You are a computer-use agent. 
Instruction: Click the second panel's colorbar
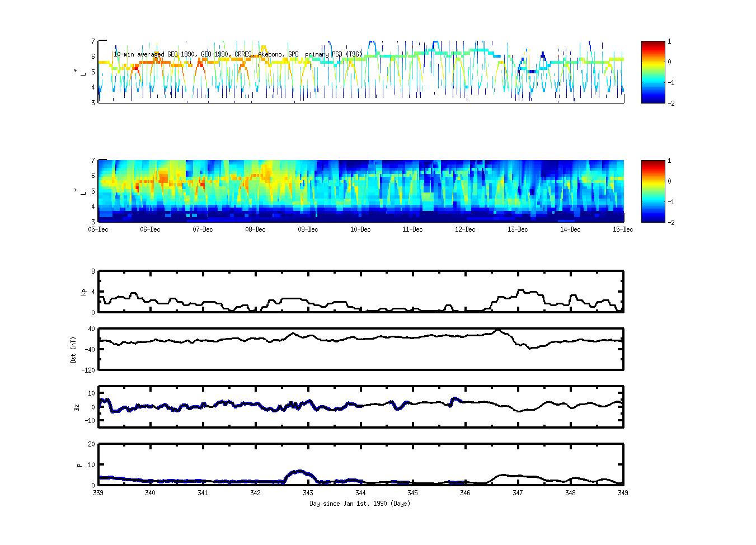click(x=652, y=191)
